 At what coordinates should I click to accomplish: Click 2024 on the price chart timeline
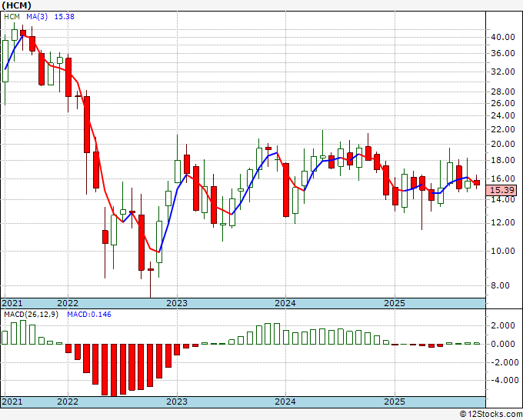tap(285, 303)
